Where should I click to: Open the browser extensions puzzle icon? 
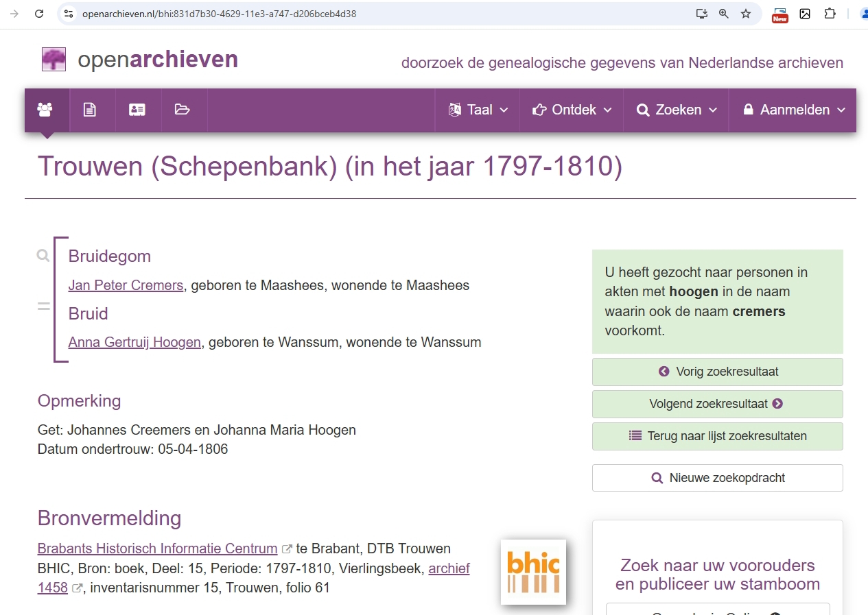click(830, 14)
